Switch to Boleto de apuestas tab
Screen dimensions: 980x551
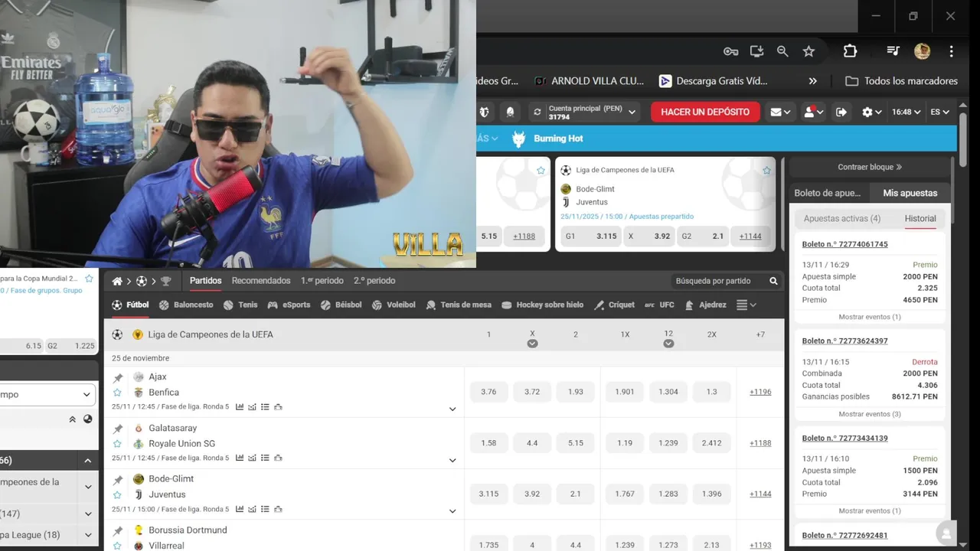(x=828, y=193)
